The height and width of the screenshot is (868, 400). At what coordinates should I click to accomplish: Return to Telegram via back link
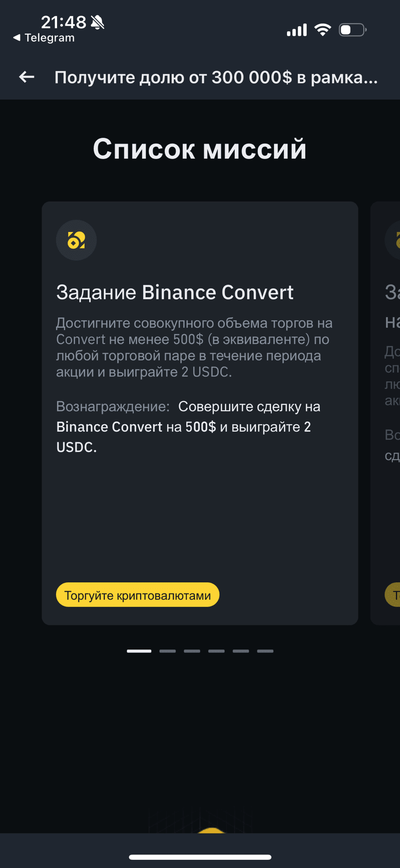pyautogui.click(x=43, y=38)
